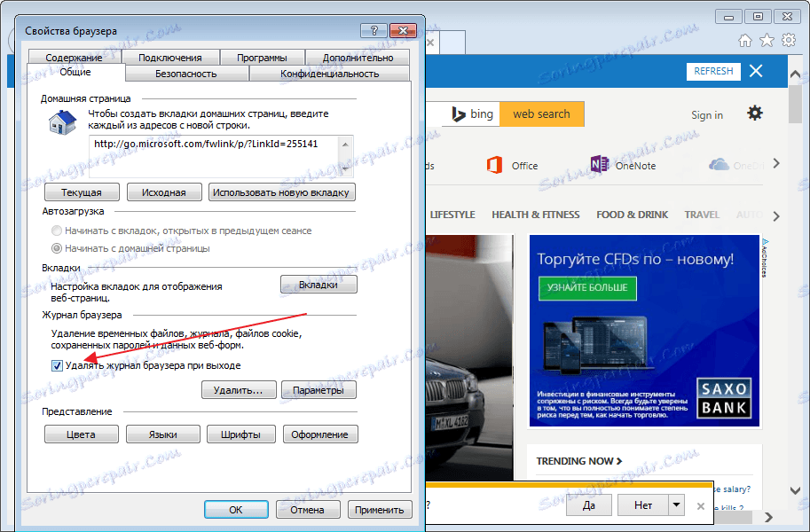Click the house icon in Домашняя страница section
The image size is (810, 532).
pyautogui.click(x=62, y=122)
